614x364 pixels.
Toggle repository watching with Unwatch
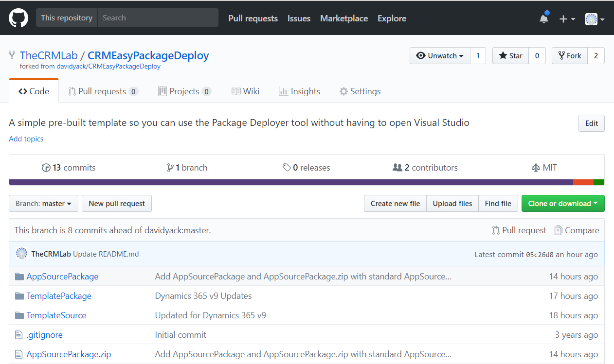tap(439, 55)
